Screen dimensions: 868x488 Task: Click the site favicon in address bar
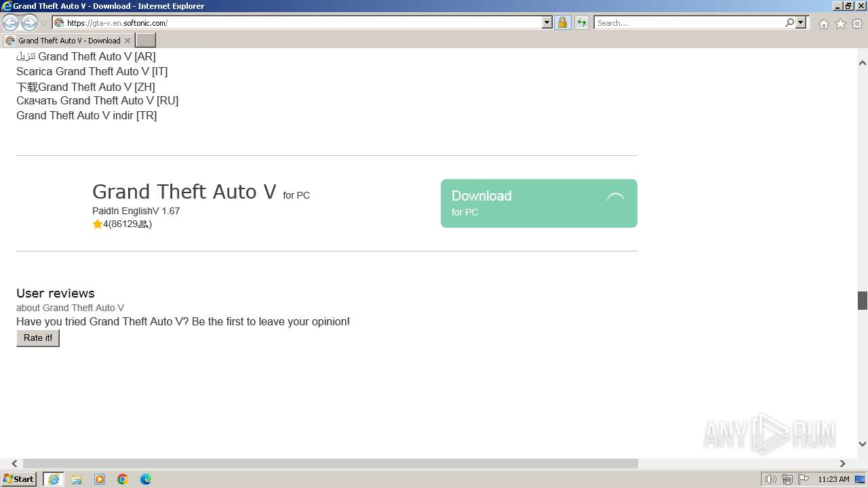pos(59,22)
